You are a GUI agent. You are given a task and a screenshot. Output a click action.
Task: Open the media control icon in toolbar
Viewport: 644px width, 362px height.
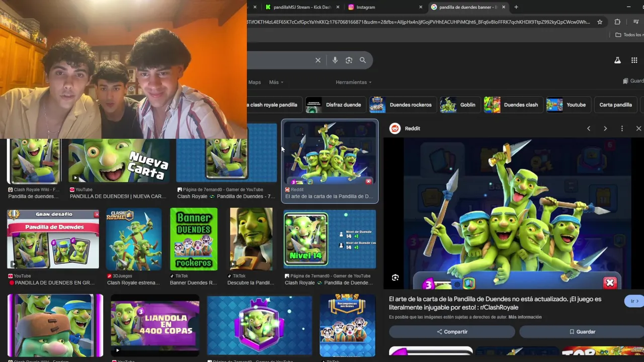pos(636,22)
